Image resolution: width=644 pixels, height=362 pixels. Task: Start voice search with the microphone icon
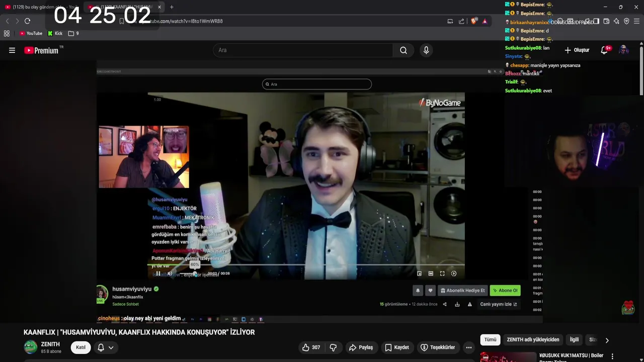[x=426, y=50]
